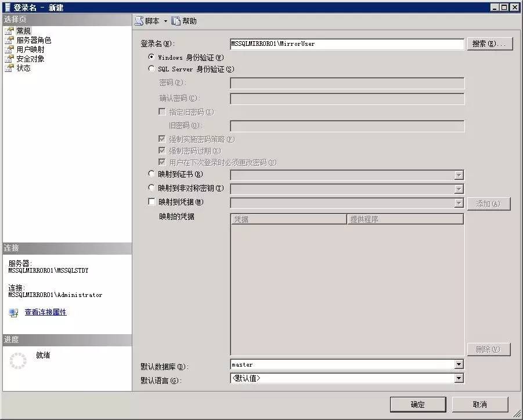
Task: Click the 提供程序 column header
Action: (x=405, y=219)
